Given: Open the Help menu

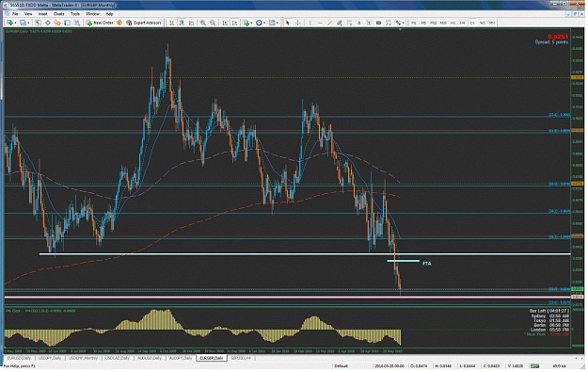Looking at the screenshot, I should tap(109, 14).
